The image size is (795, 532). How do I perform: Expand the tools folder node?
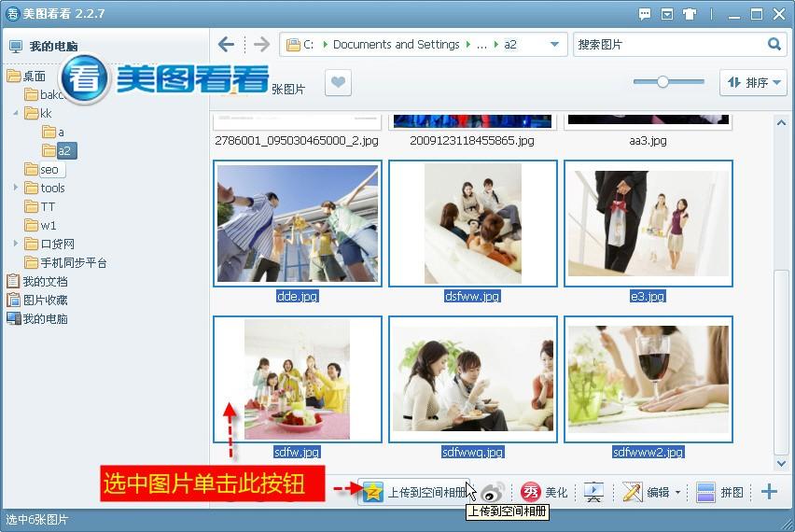(x=16, y=188)
